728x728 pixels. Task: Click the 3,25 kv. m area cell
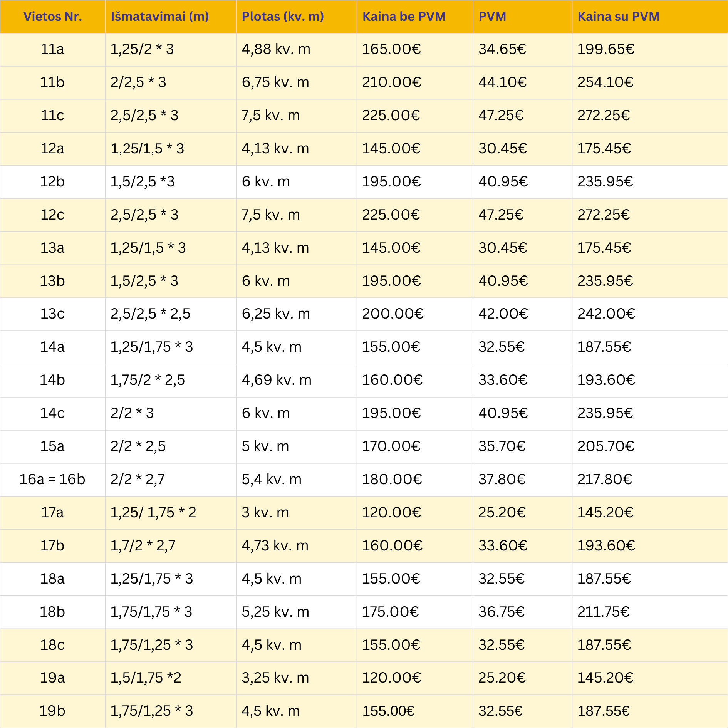pyautogui.click(x=275, y=678)
